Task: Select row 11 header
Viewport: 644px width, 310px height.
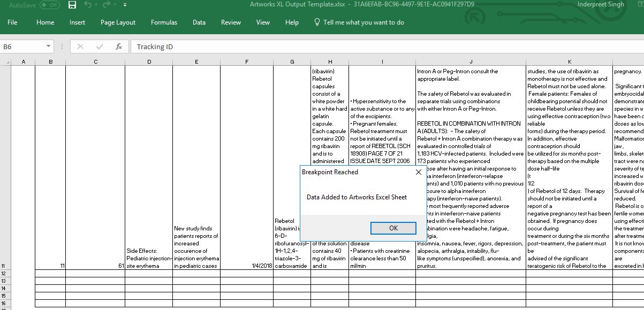Action: point(5,167)
